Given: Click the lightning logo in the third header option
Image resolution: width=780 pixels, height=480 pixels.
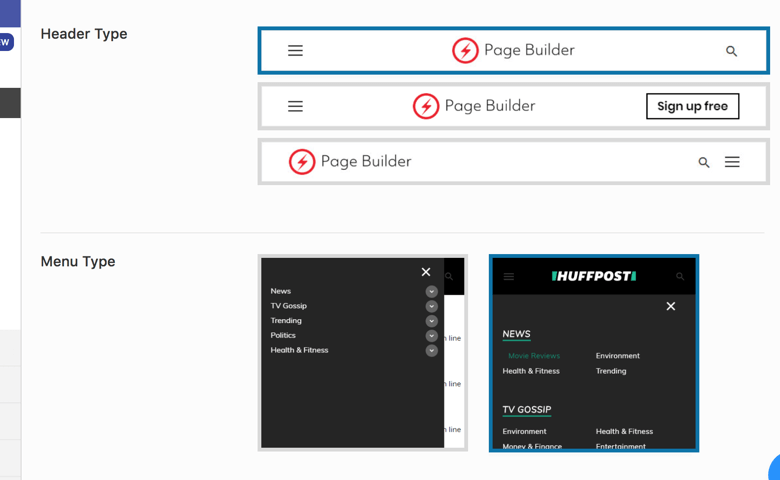Looking at the screenshot, I should pyautogui.click(x=302, y=162).
